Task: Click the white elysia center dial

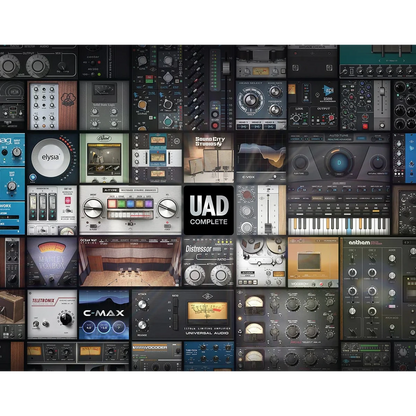Action: point(50,158)
